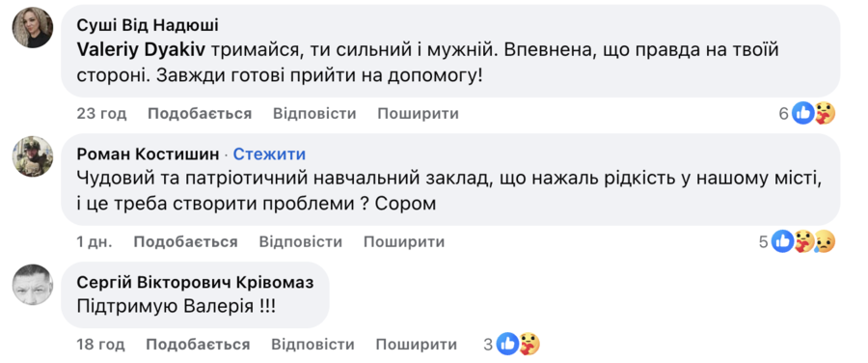The image size is (868, 363).
Task: Share the Суші Від Надюші comment
Action: tap(418, 114)
